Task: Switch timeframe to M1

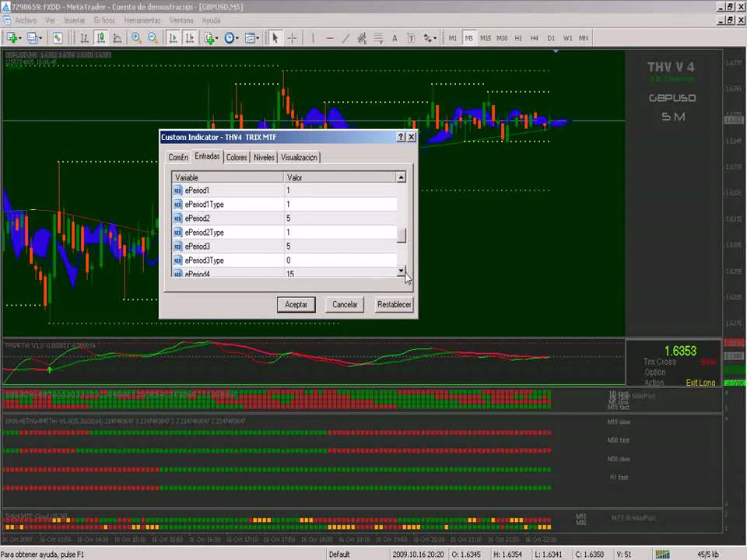Action: (x=453, y=38)
